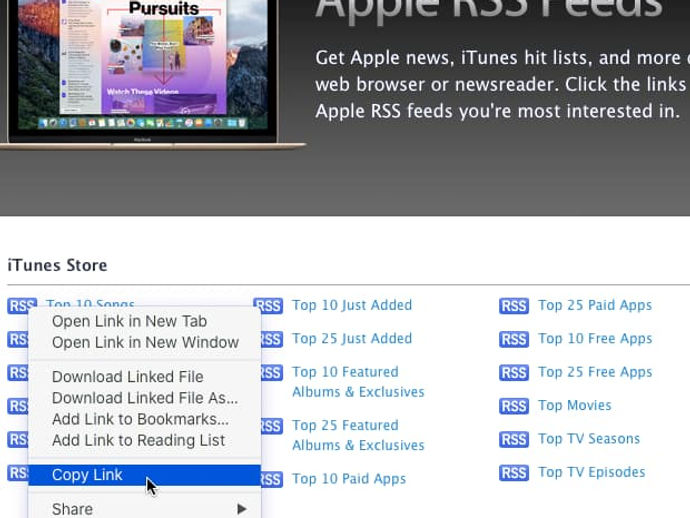Viewport: 690px width, 518px height.
Task: Open the Top 25 Paid Apps link
Action: point(595,305)
